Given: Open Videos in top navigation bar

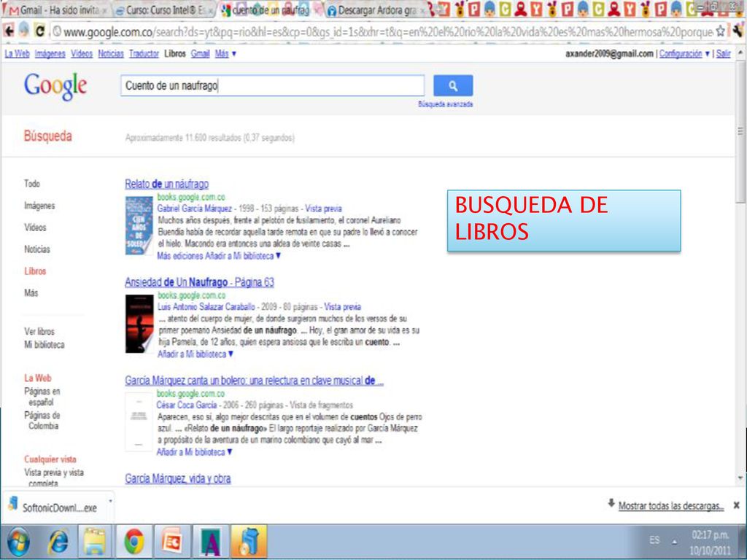Looking at the screenshot, I should tap(82, 54).
